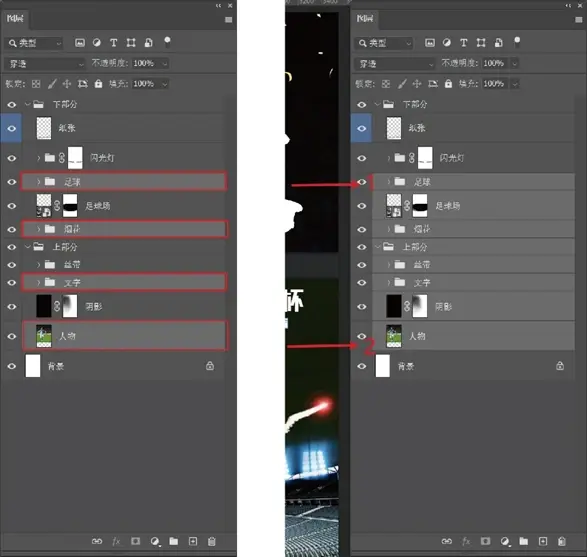Click delete layer trash icon in left panel
Image resolution: width=587 pixels, height=557 pixels.
tap(212, 541)
